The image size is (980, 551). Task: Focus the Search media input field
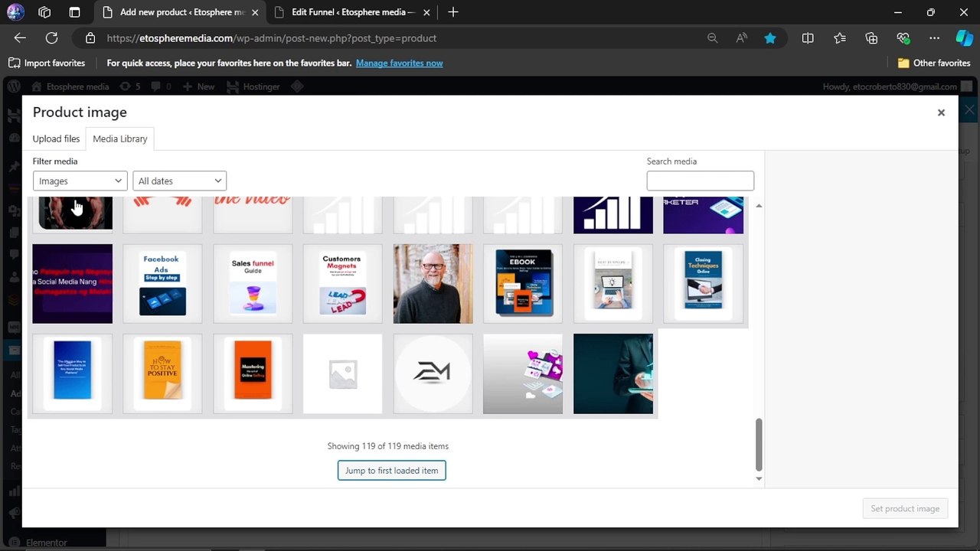[x=701, y=181]
